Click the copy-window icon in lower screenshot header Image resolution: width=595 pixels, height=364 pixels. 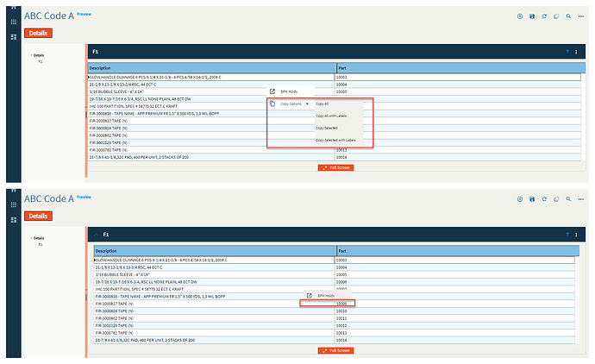556,199
